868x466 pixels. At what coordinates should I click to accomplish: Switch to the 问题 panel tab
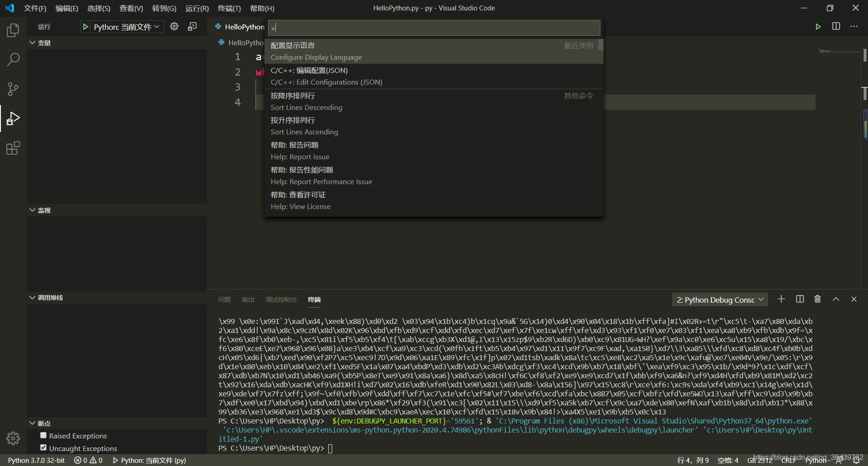(x=224, y=300)
